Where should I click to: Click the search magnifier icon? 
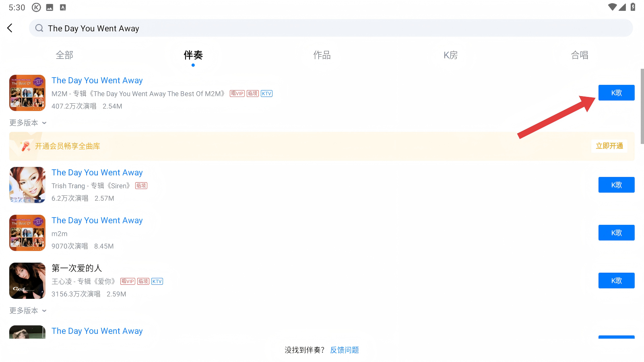(39, 28)
